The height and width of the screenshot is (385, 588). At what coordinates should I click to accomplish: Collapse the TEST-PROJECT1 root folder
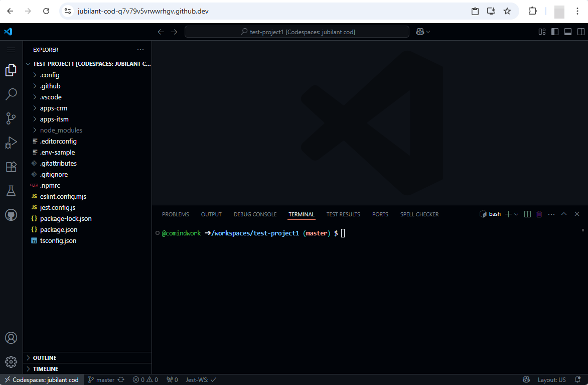click(x=87, y=64)
